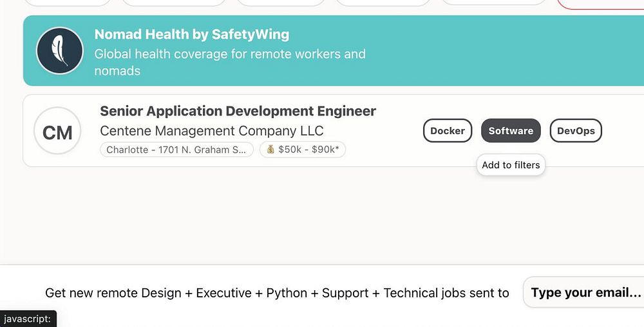Click the global health coverage description

click(230, 62)
